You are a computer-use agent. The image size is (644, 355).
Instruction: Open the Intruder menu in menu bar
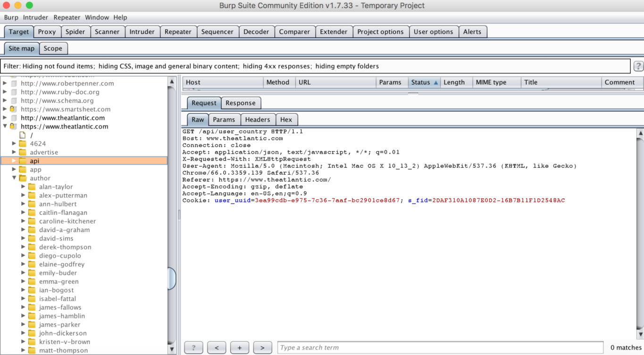pos(35,17)
